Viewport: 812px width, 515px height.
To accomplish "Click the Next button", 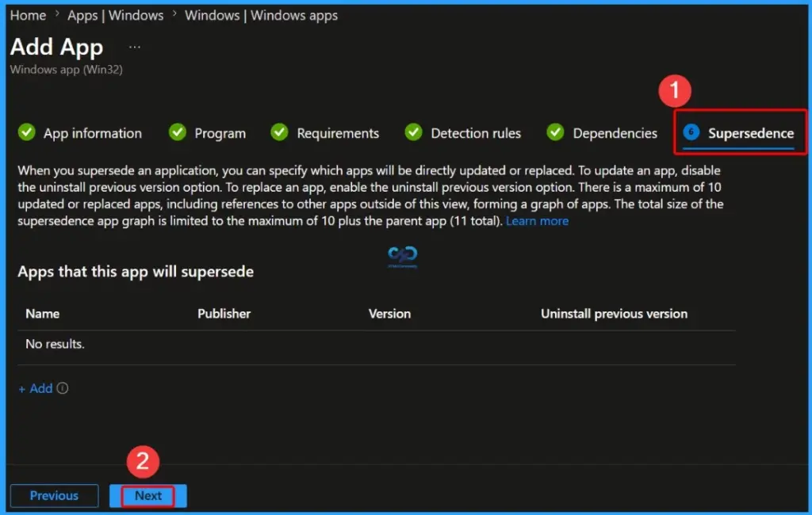I will point(148,495).
